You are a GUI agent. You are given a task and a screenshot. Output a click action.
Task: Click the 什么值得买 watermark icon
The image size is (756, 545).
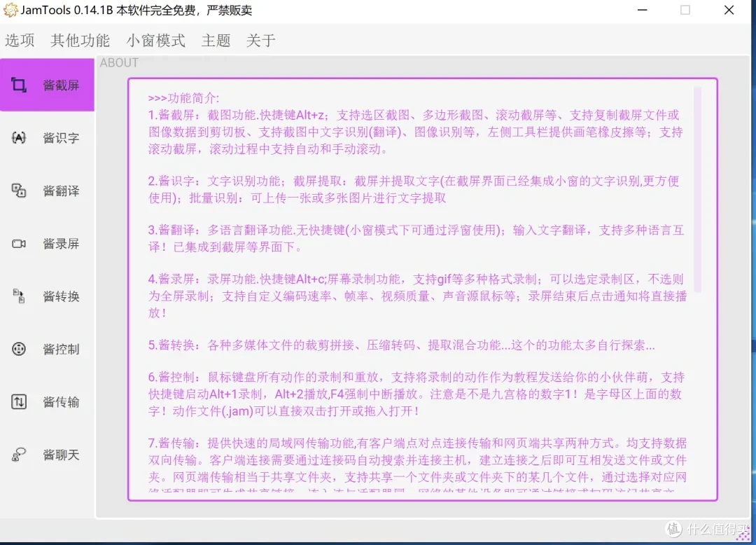click(x=673, y=529)
